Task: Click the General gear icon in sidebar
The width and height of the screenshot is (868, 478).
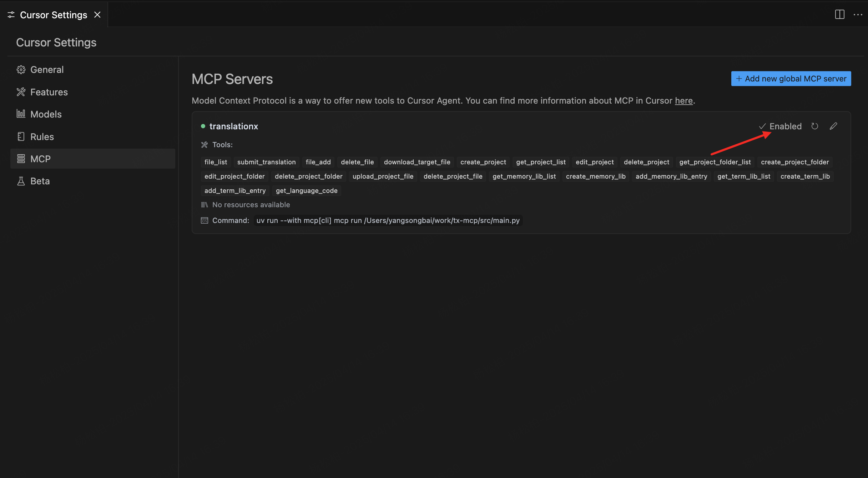Action: [x=21, y=70]
